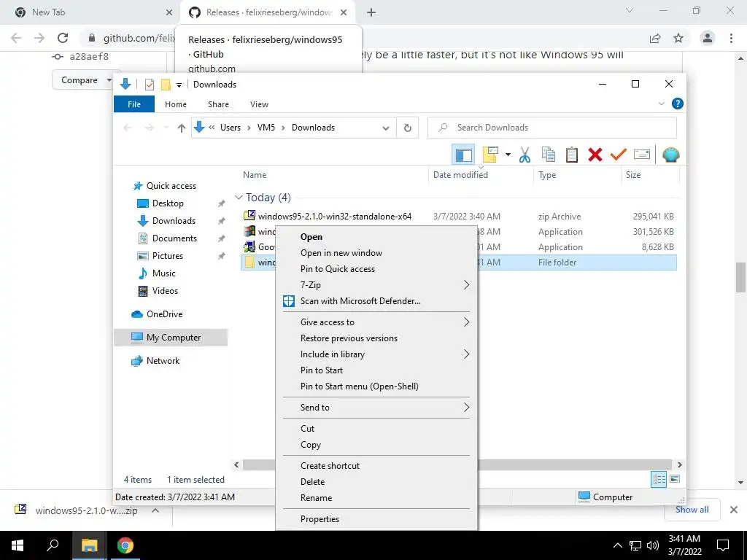
Task: Open the Windows Start button
Action: (x=18, y=545)
